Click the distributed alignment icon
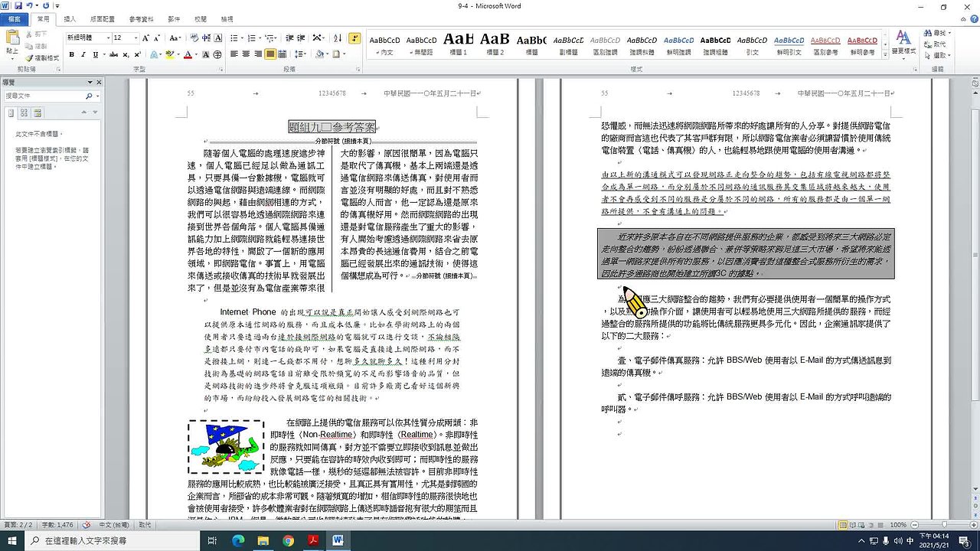The width and height of the screenshot is (980, 551). coord(283,54)
